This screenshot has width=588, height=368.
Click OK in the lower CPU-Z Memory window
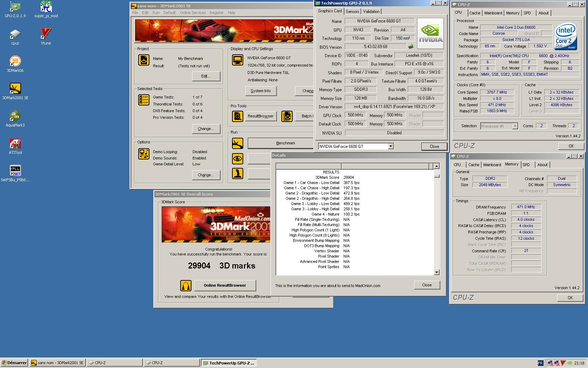(570, 298)
